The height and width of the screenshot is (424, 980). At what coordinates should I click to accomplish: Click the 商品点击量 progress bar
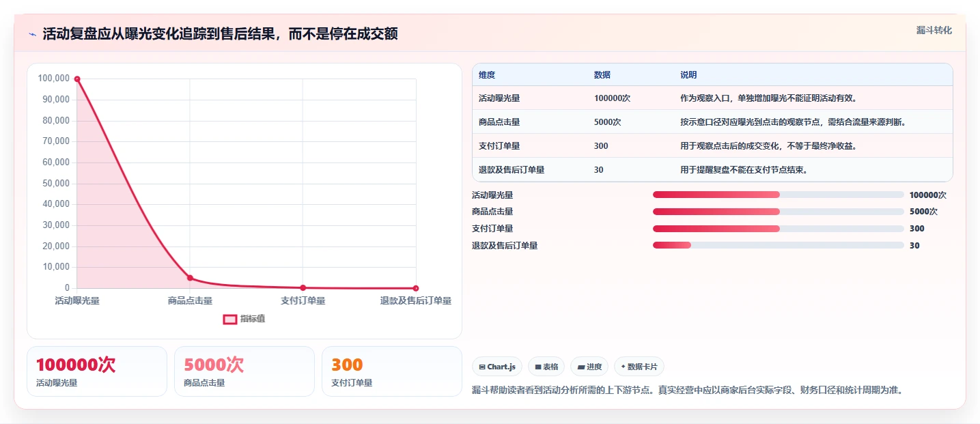[x=779, y=212]
